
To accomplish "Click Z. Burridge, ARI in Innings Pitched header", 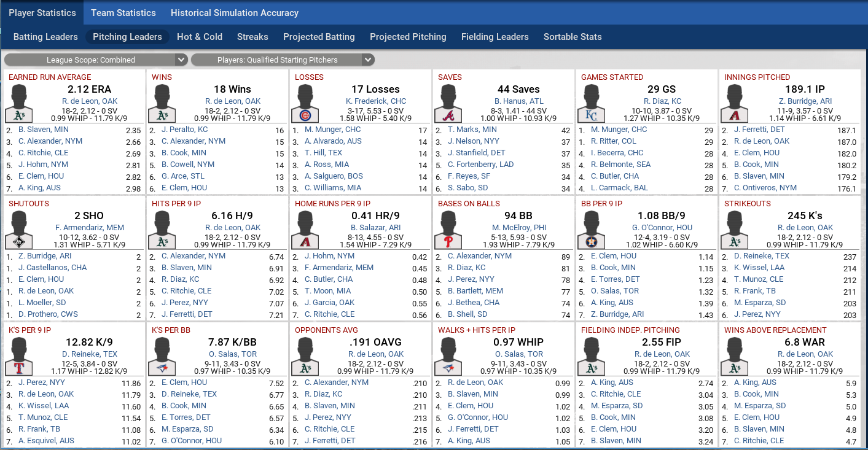I will tap(805, 101).
